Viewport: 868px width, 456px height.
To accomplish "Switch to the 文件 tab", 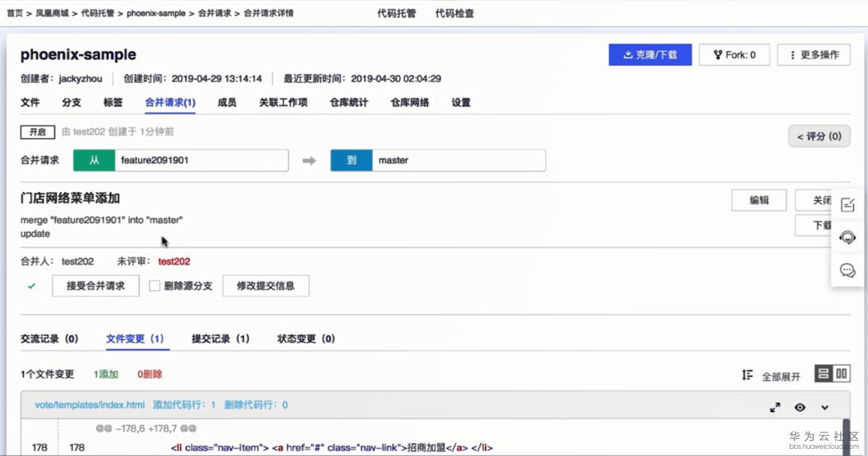I will [30, 102].
